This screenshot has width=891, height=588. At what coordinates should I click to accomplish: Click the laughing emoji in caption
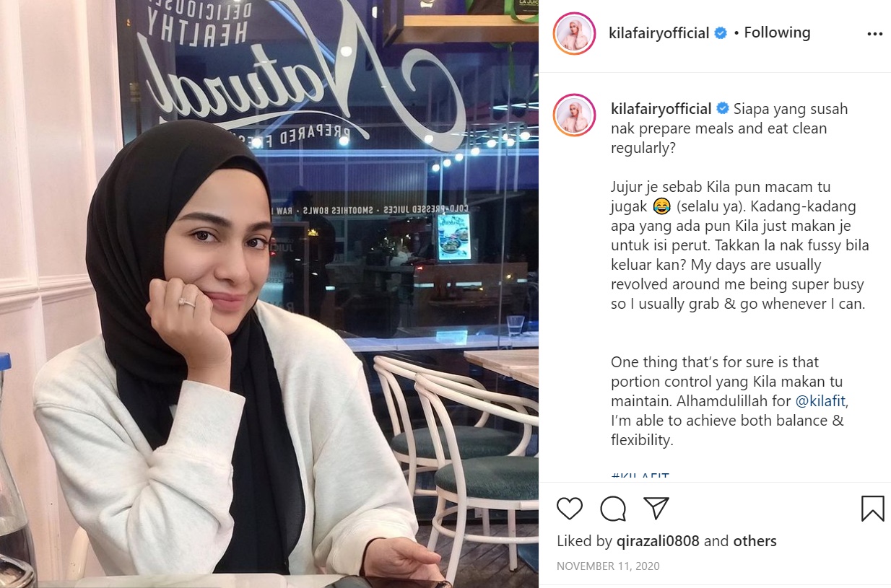pos(661,207)
